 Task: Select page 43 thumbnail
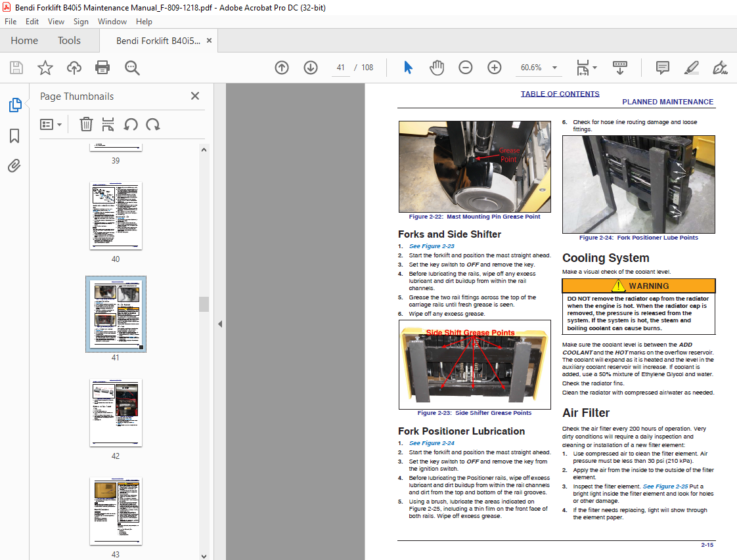pos(116,511)
